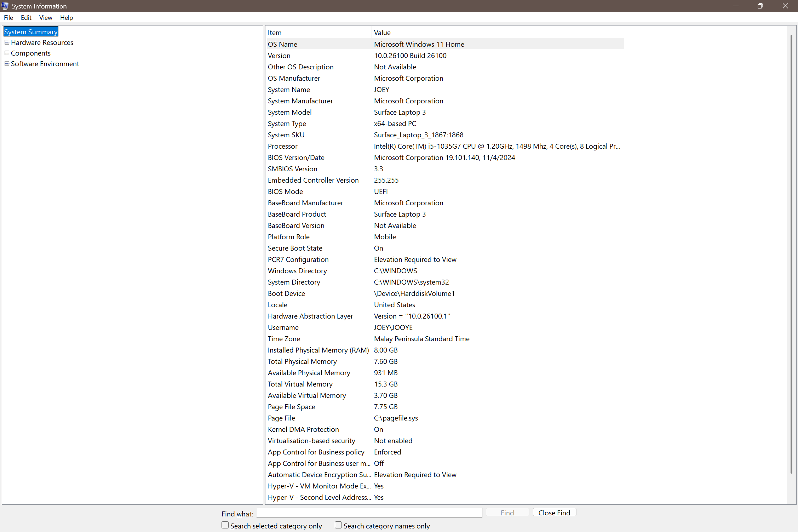Select the Platform Role row
Screen dimensions: 798x532
[445, 237]
